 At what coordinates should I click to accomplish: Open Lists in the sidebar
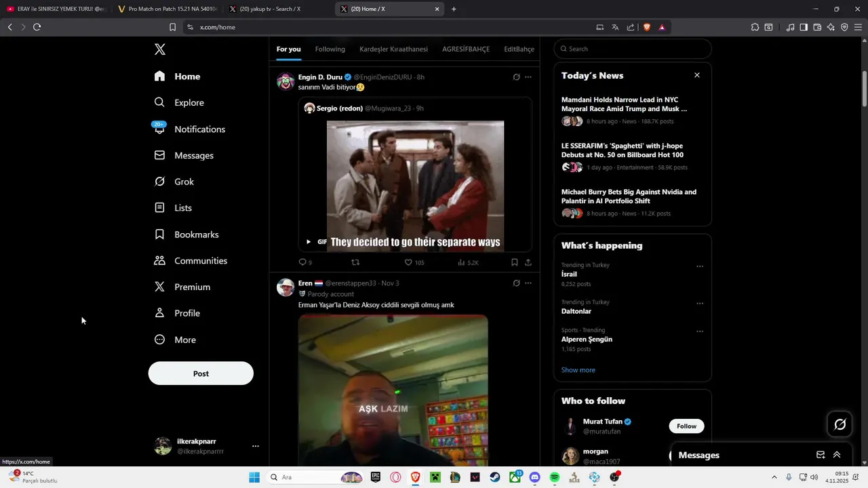coord(173,208)
